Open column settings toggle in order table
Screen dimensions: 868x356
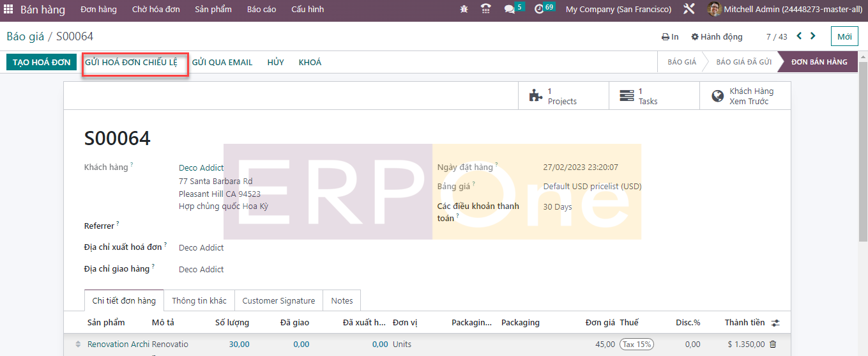point(775,323)
